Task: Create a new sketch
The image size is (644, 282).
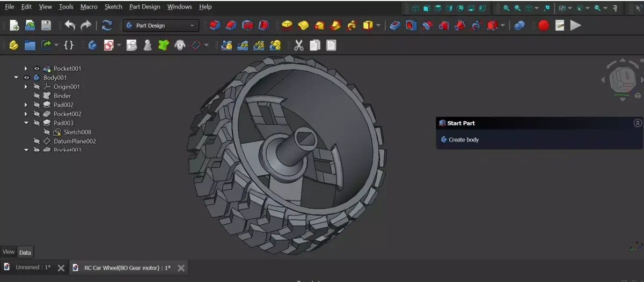Action: 108,46
